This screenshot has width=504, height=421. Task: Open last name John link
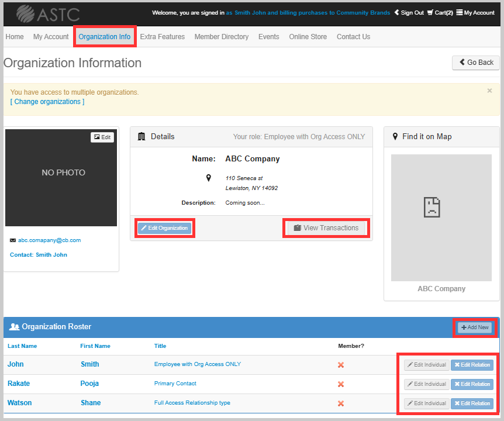point(15,364)
